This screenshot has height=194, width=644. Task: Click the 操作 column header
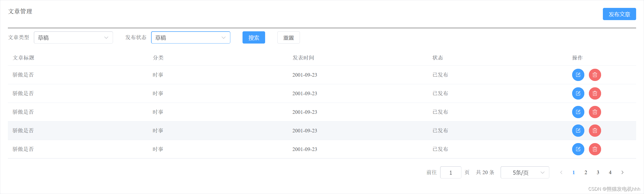(x=577, y=58)
